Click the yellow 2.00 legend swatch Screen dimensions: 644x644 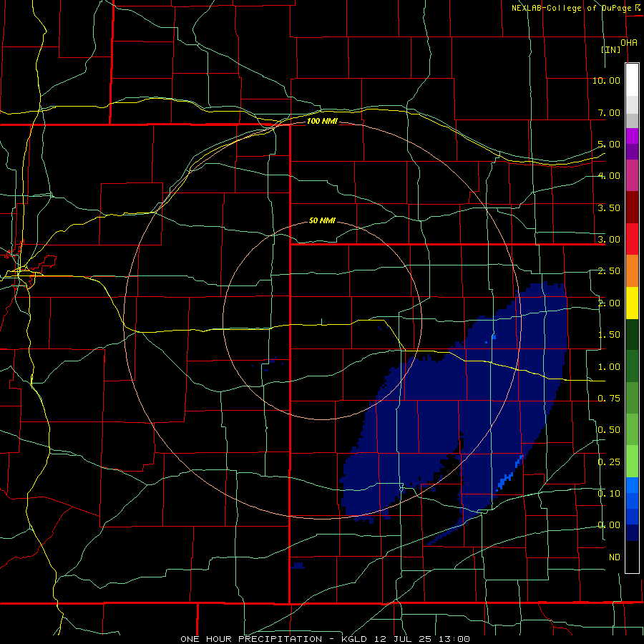(632, 303)
